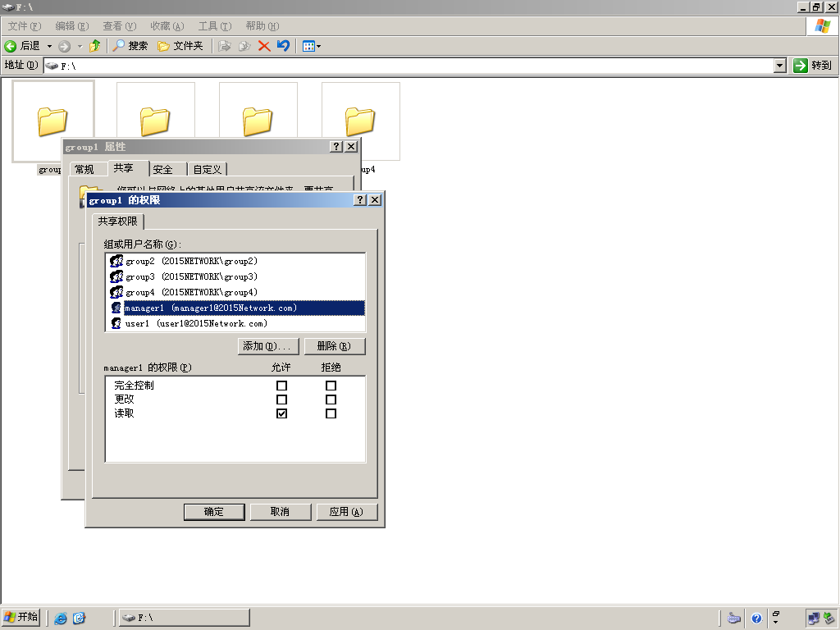Click the F:\ taskbar window button
This screenshot has width=840, height=630.
[184, 618]
